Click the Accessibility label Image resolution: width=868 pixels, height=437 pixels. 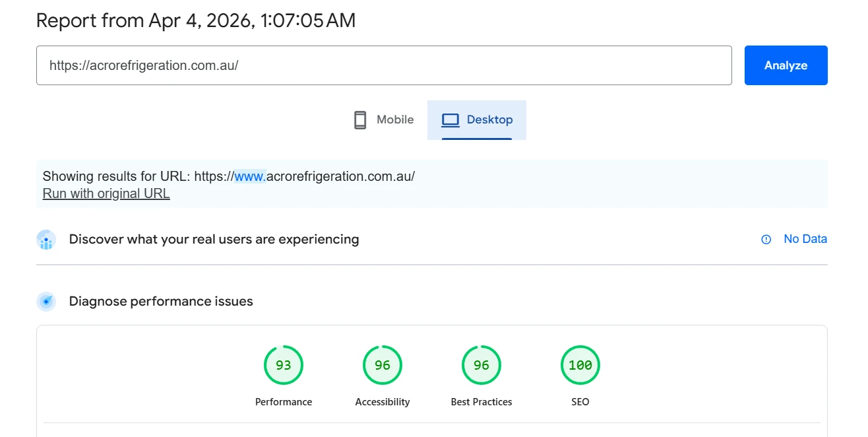(x=383, y=402)
